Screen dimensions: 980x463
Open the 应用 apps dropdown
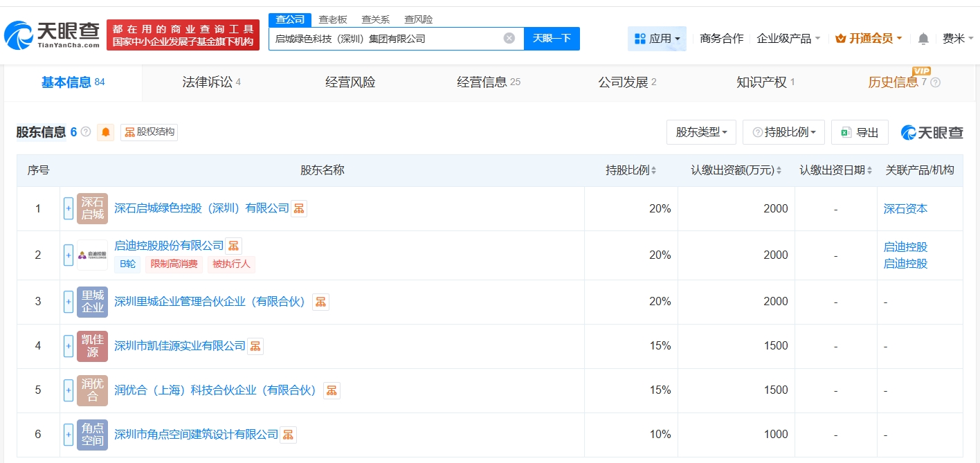click(x=657, y=39)
